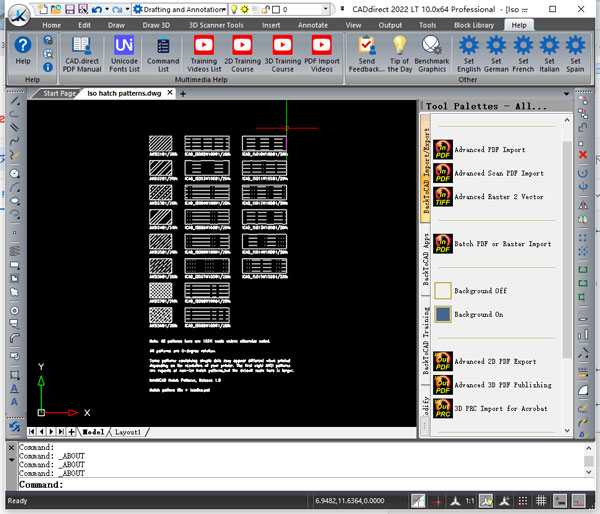Click Send Feedback button
Viewport: 600px width, 514px height.
pyautogui.click(x=366, y=54)
